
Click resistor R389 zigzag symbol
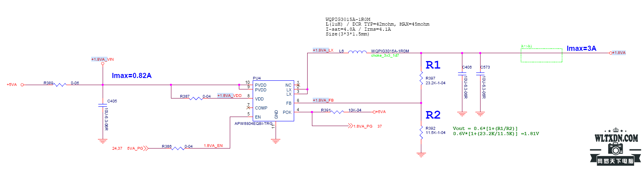tap(60, 85)
